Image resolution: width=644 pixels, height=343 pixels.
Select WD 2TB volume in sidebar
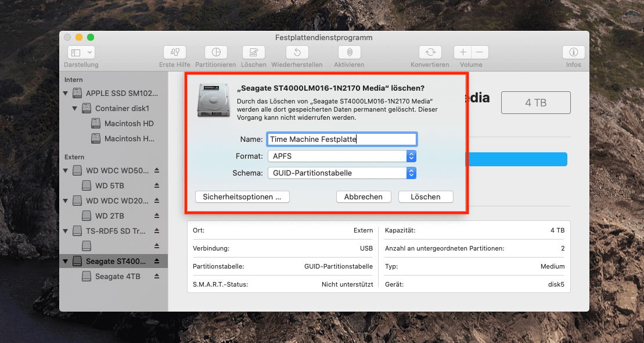pos(114,216)
